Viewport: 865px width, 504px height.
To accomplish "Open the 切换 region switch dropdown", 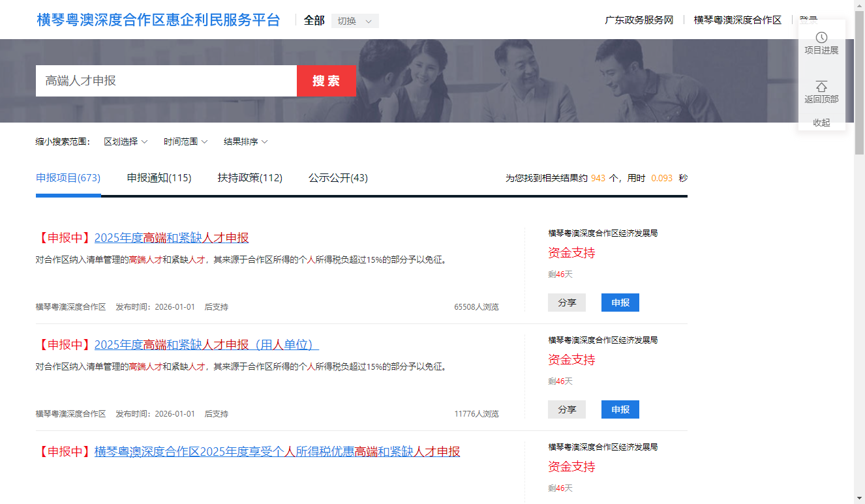I will click(355, 21).
